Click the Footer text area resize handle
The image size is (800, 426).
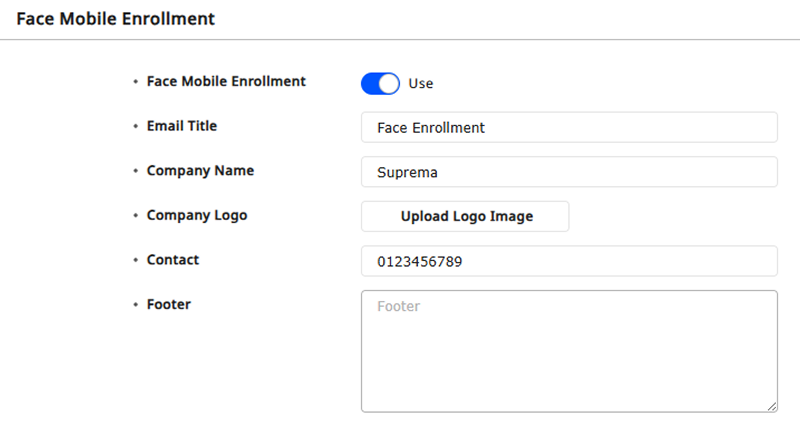[772, 406]
